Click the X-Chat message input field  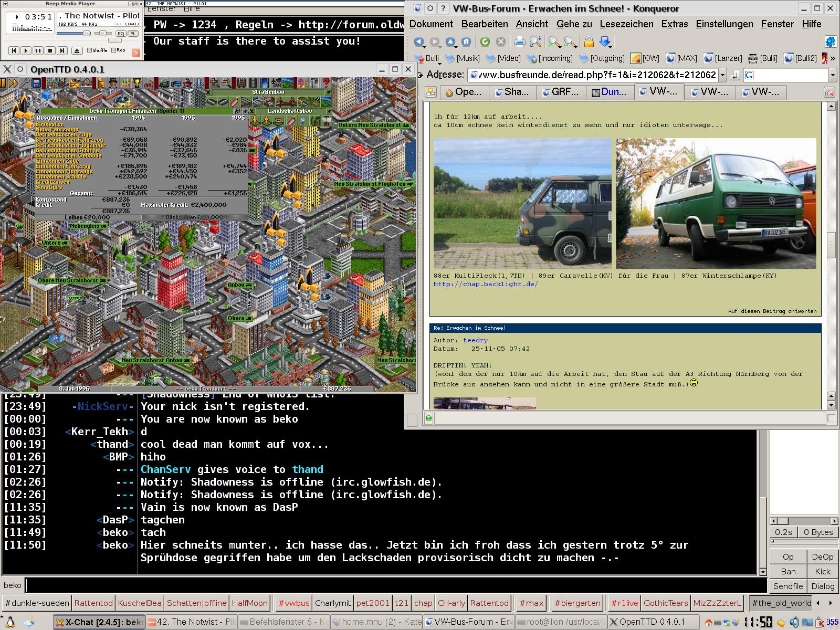coord(396,585)
